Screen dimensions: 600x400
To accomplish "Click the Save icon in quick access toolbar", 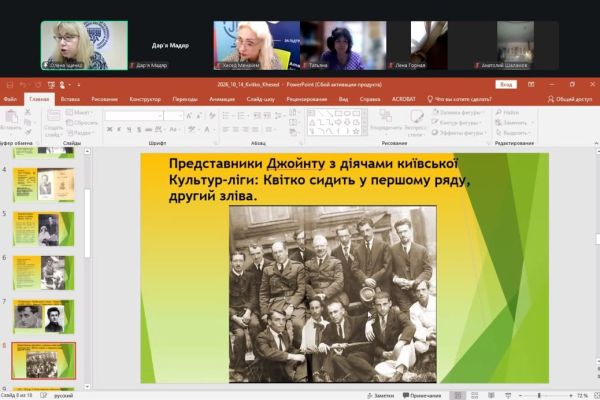I will click(10, 85).
